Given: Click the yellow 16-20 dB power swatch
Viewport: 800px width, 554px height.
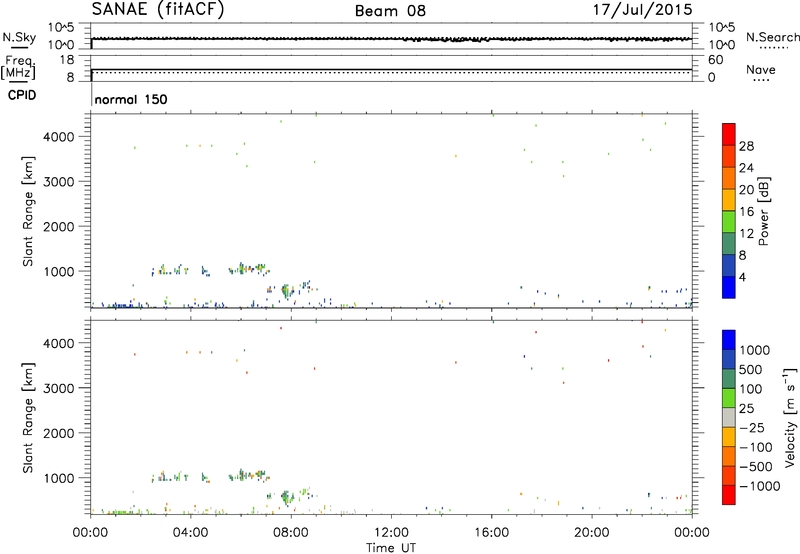Looking at the screenshot, I should click(729, 199).
